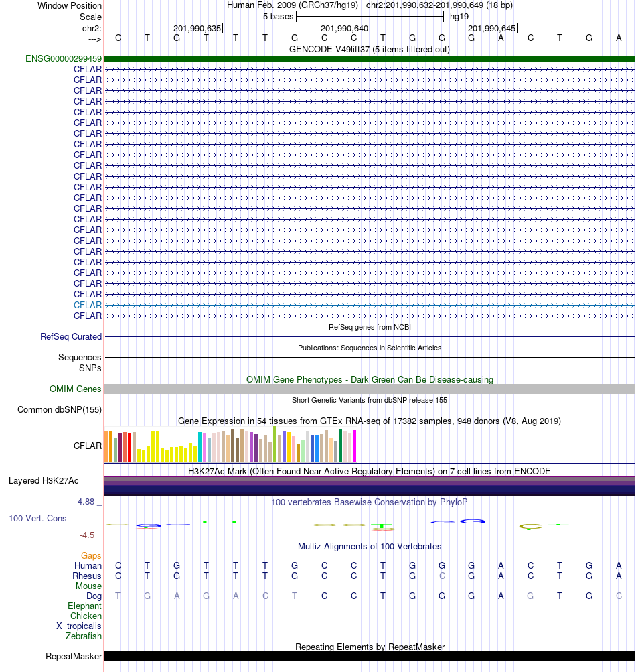Click the SNPs track label
Image resolution: width=636 pixels, height=672 pixels.
click(90, 368)
